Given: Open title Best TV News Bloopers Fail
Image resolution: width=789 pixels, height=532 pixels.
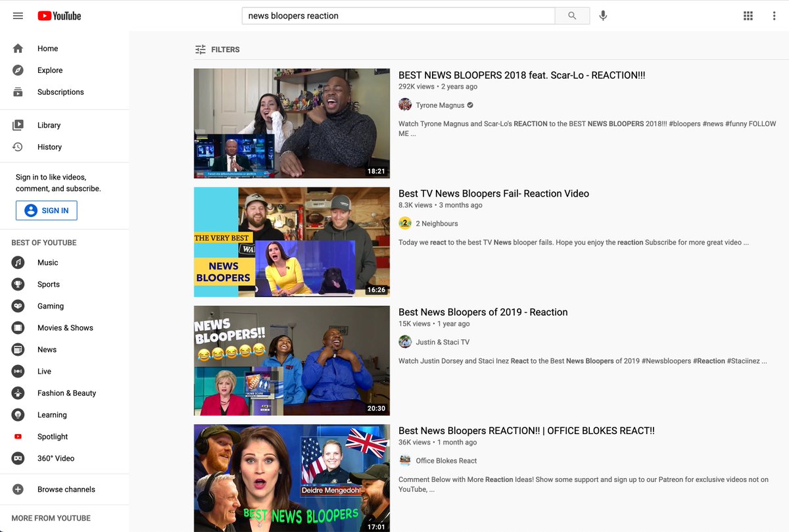Looking at the screenshot, I should [x=494, y=193].
